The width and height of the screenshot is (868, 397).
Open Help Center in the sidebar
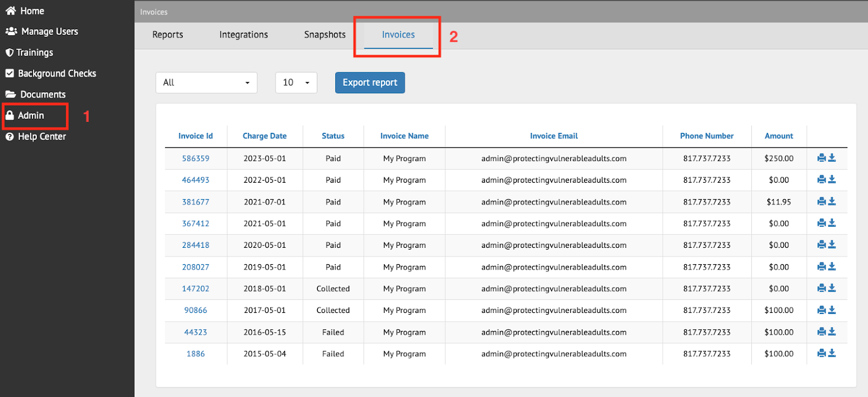click(x=42, y=137)
